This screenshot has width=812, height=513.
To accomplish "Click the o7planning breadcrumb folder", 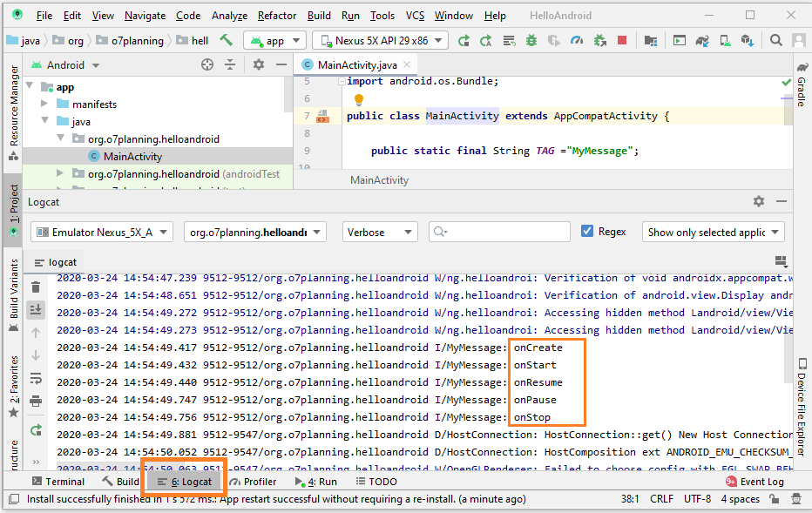I will coord(131,40).
